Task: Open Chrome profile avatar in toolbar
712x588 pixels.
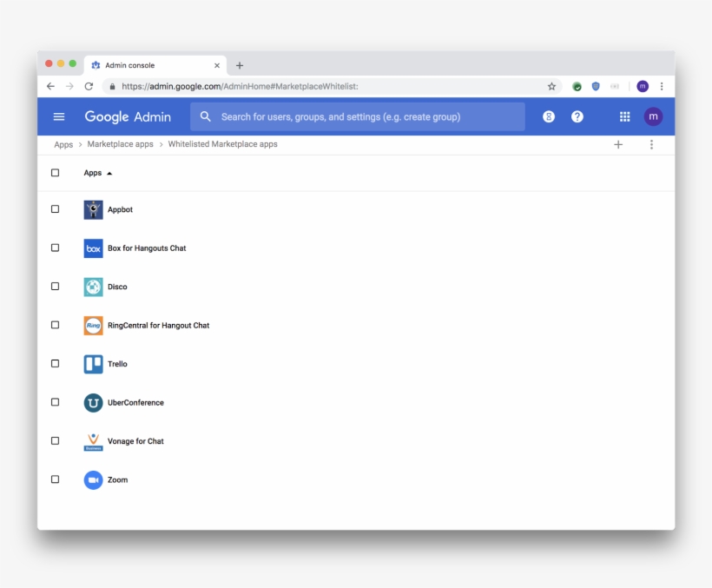Action: tap(643, 86)
